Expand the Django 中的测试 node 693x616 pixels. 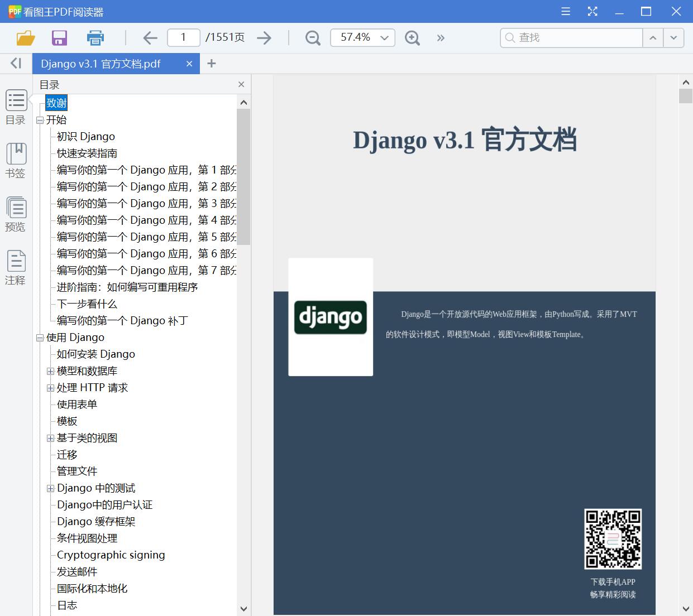[50, 488]
